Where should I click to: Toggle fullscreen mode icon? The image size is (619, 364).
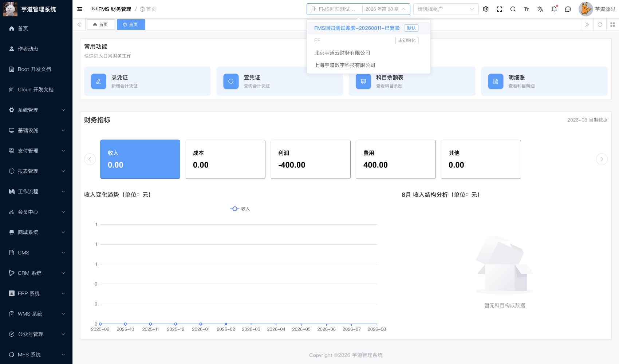pos(500,9)
